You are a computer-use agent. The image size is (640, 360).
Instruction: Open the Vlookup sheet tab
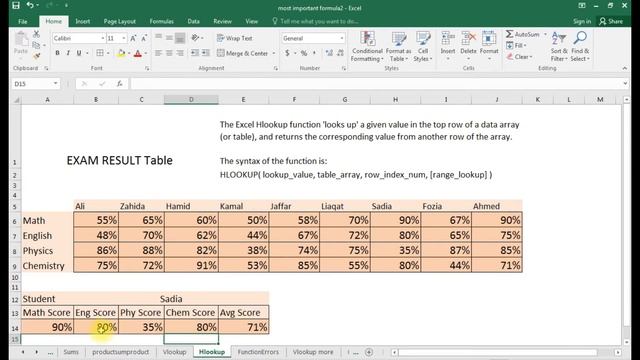174,352
